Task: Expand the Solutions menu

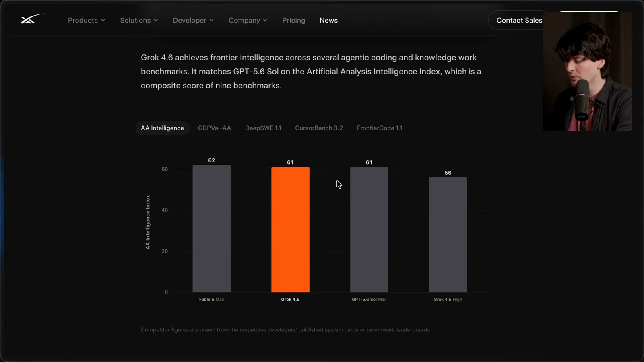Action: (x=139, y=20)
